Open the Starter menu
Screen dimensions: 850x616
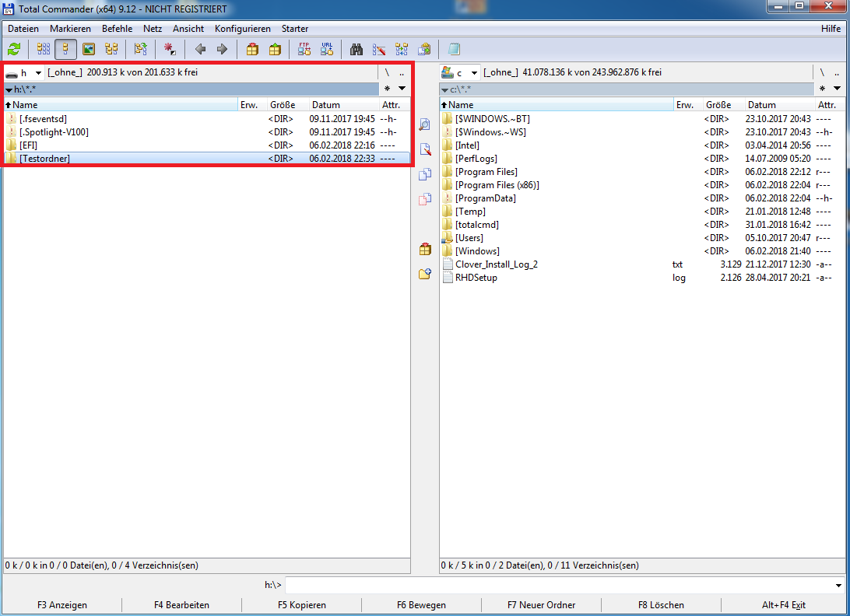coord(295,29)
